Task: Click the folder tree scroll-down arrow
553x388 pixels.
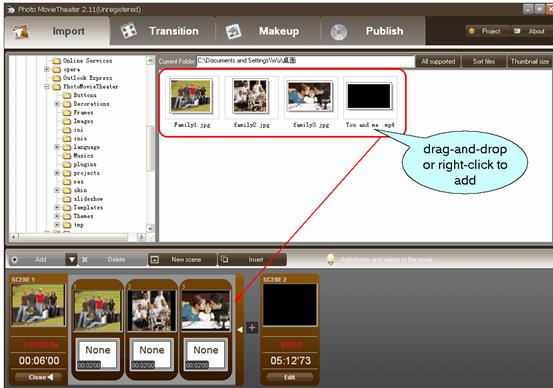Action: point(150,228)
